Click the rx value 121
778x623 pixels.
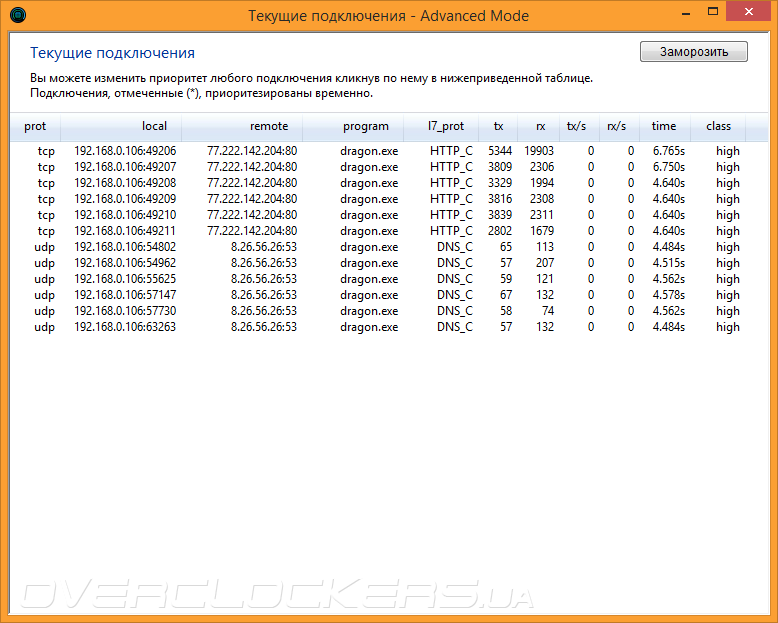coord(545,279)
